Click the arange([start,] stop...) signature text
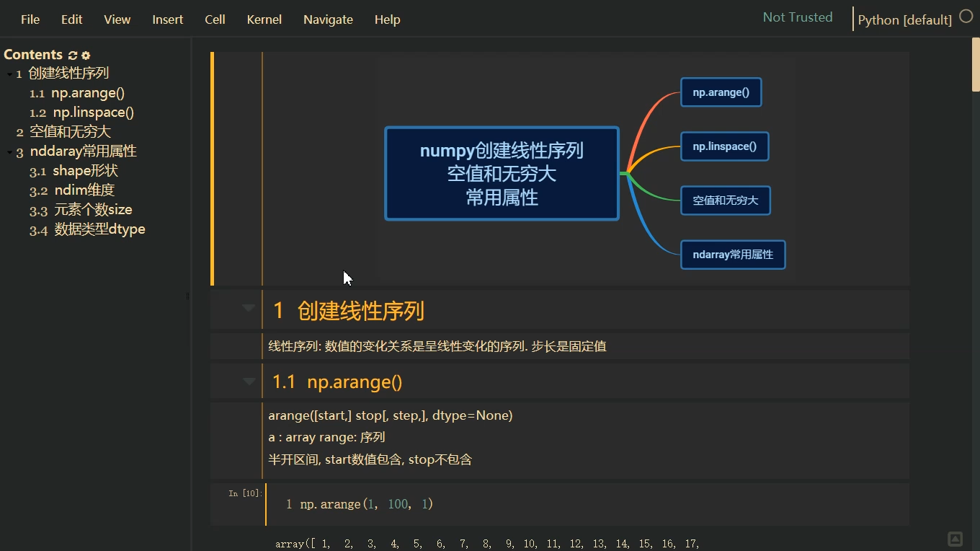This screenshot has width=980, height=551. 391,415
